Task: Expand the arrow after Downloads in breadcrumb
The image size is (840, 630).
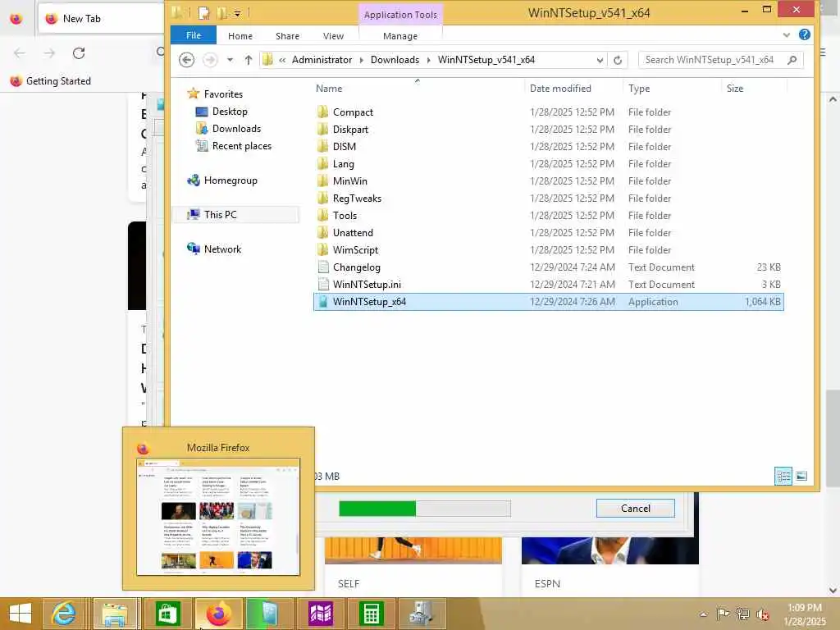Action: tap(428, 60)
